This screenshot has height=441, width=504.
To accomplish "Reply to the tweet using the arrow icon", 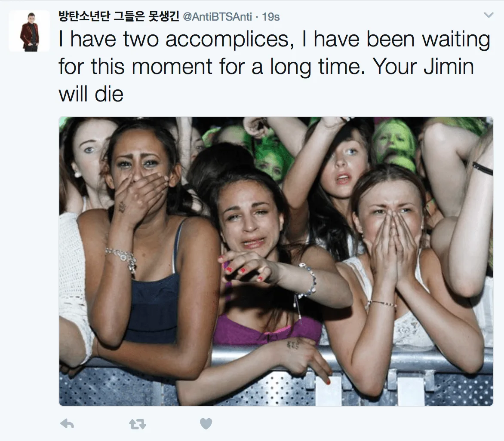I will click(x=67, y=424).
